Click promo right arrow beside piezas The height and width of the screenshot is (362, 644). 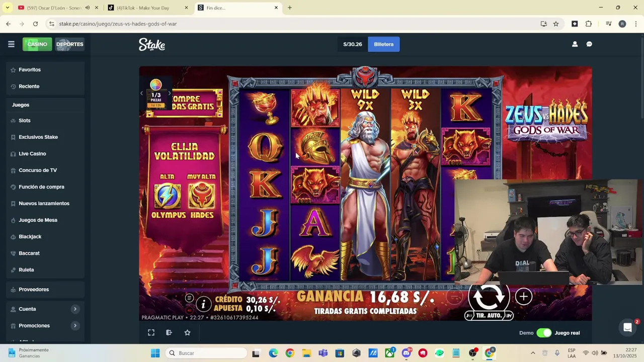[170, 93]
